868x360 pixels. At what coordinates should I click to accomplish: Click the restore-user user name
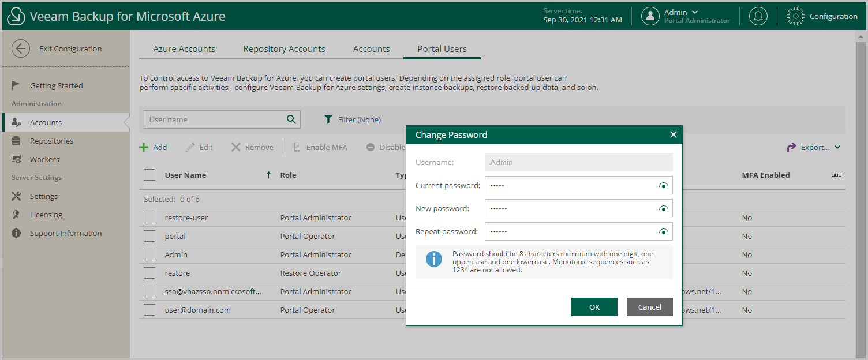(186, 217)
